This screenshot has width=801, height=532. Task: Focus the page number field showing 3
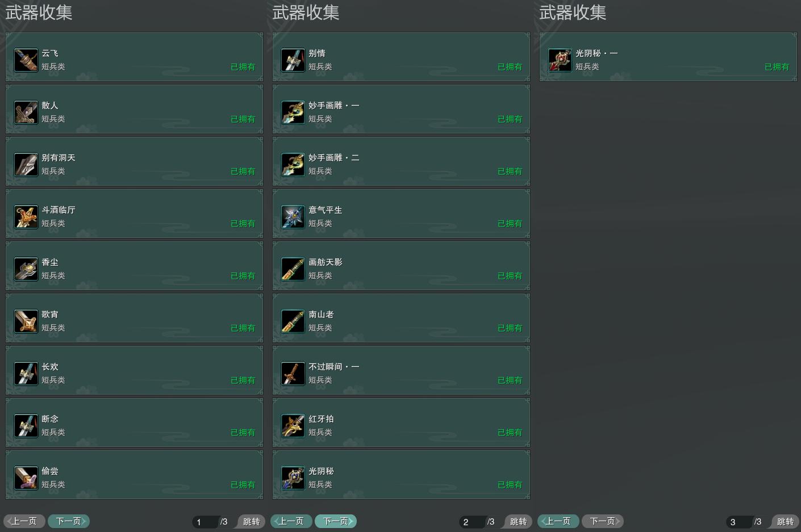(x=740, y=522)
